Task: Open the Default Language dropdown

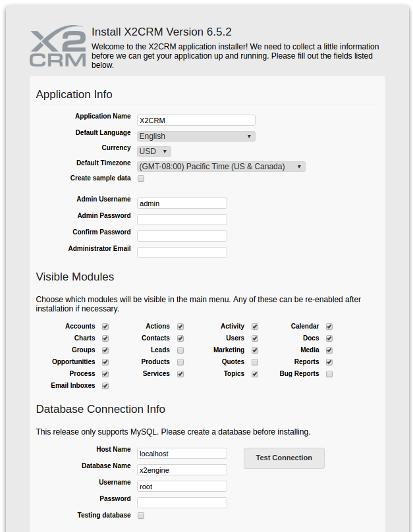Action: tap(196, 136)
